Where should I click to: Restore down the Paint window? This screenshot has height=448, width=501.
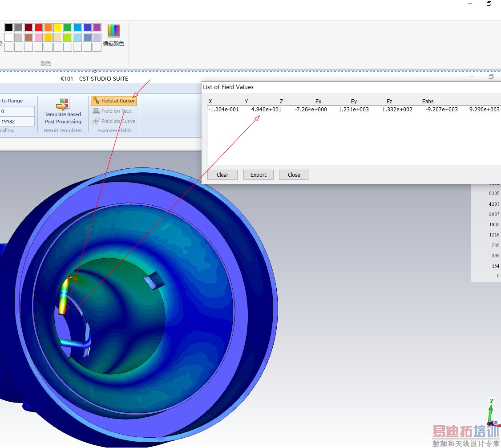click(489, 4)
